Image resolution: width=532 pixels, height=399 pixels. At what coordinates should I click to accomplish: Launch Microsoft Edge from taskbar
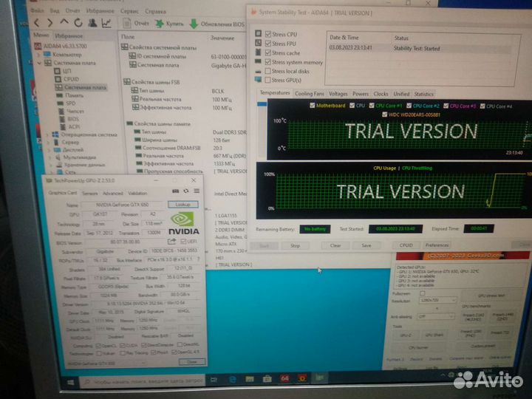pos(233,379)
